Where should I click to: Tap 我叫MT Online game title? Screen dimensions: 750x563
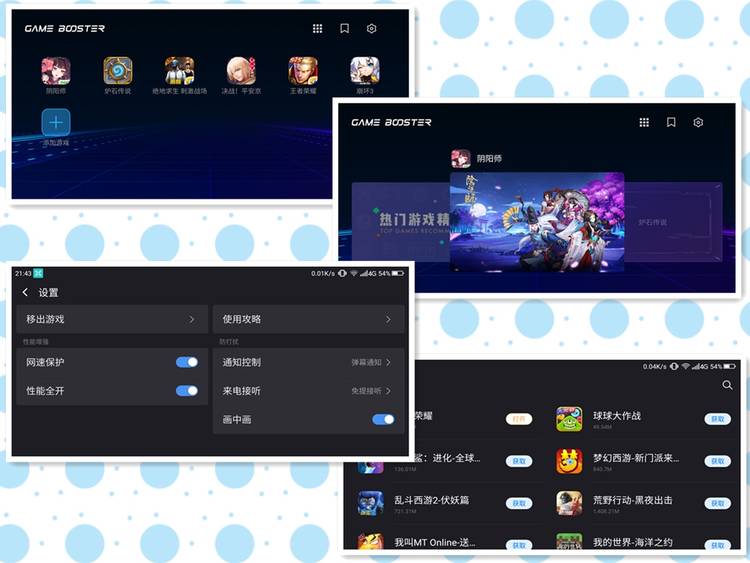(434, 542)
